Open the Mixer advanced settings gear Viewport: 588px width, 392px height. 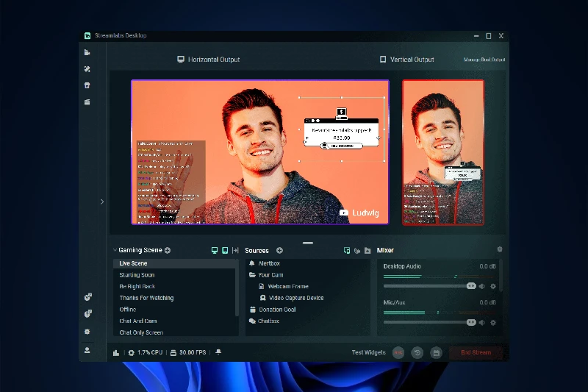pyautogui.click(x=500, y=250)
